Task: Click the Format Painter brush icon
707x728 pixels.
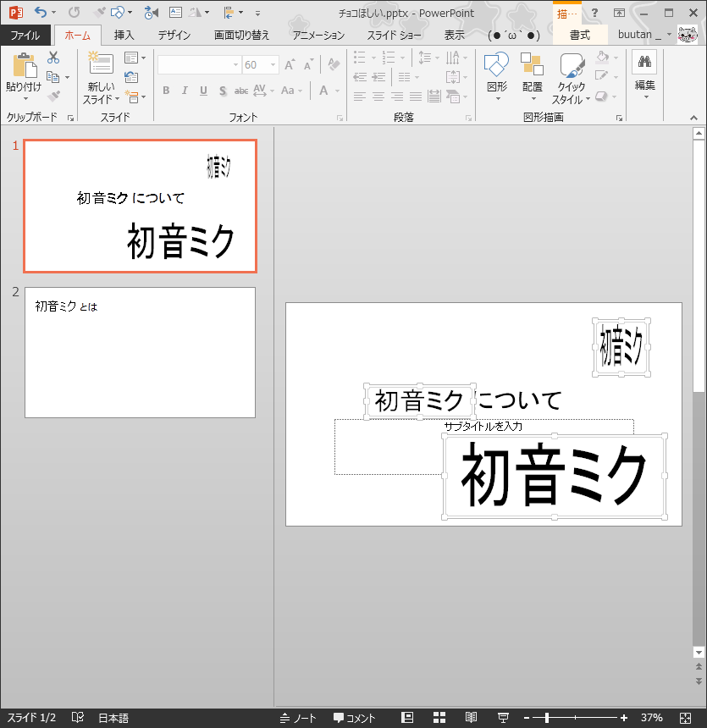Action: (53, 96)
